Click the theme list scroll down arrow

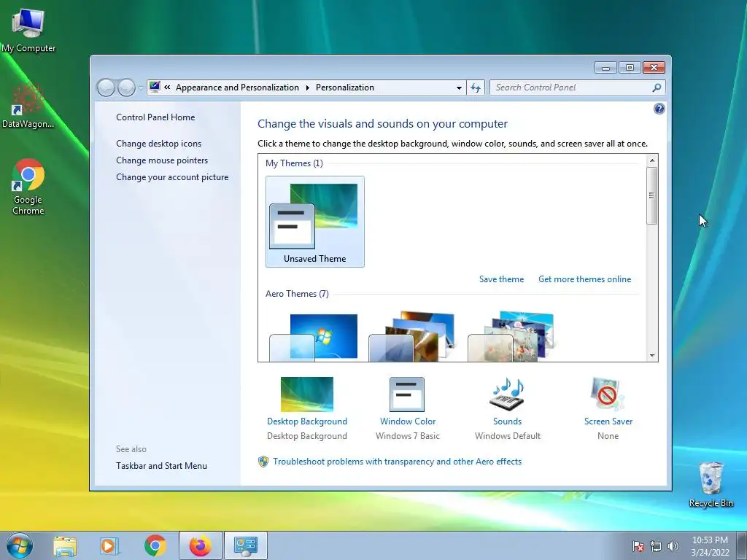pyautogui.click(x=652, y=356)
